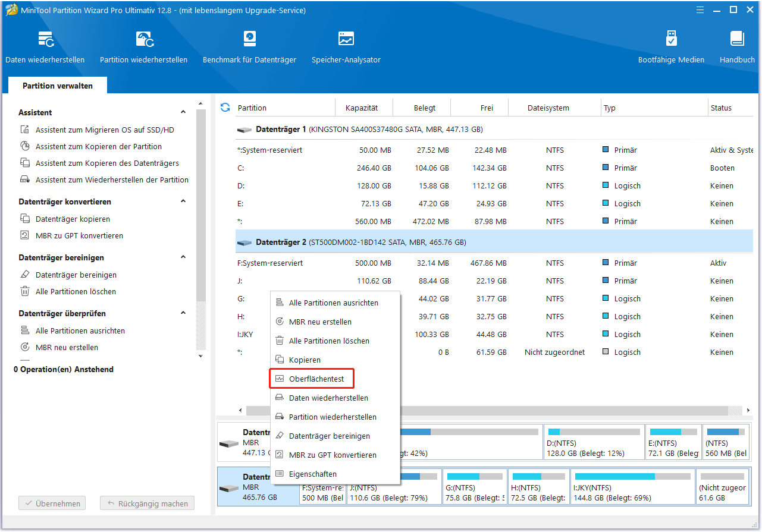Click gray type square of unallocated row
This screenshot has width=762, height=532.
pos(606,352)
